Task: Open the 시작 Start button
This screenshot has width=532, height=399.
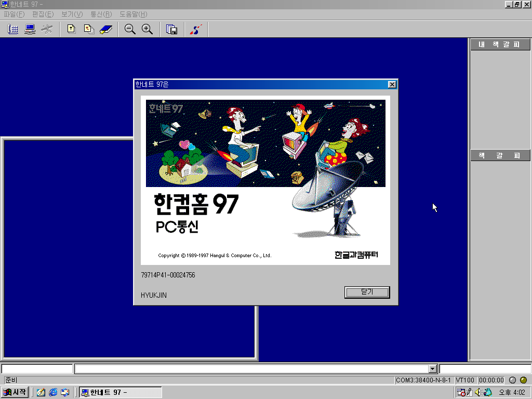Action: click(14, 392)
